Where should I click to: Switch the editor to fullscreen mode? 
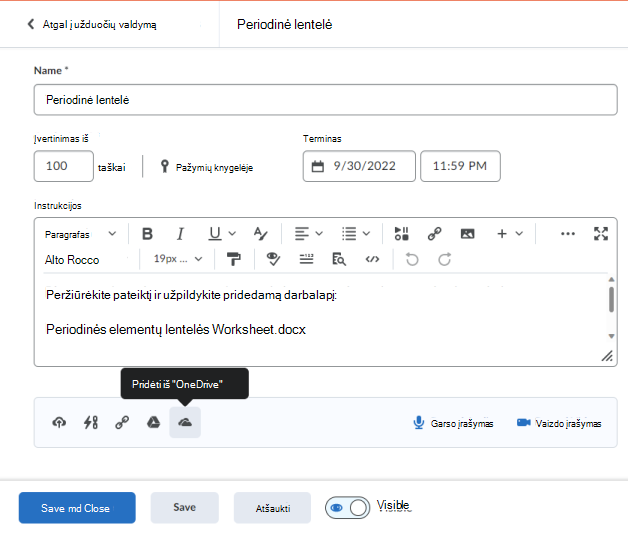point(601,234)
